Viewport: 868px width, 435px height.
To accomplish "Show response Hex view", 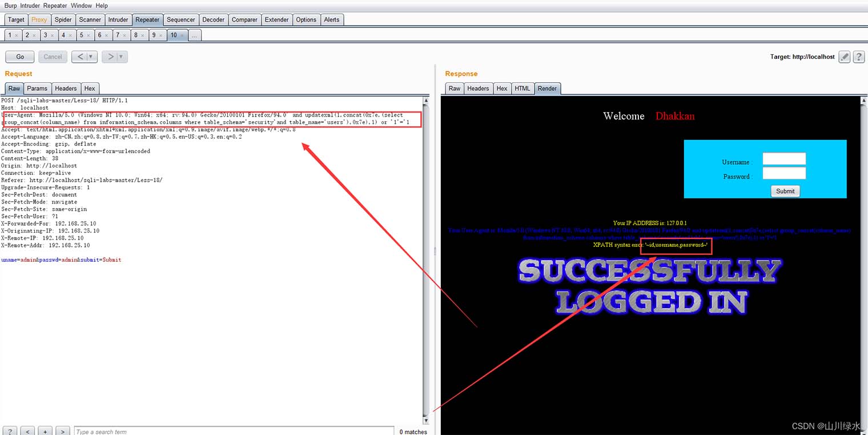I will [x=502, y=88].
